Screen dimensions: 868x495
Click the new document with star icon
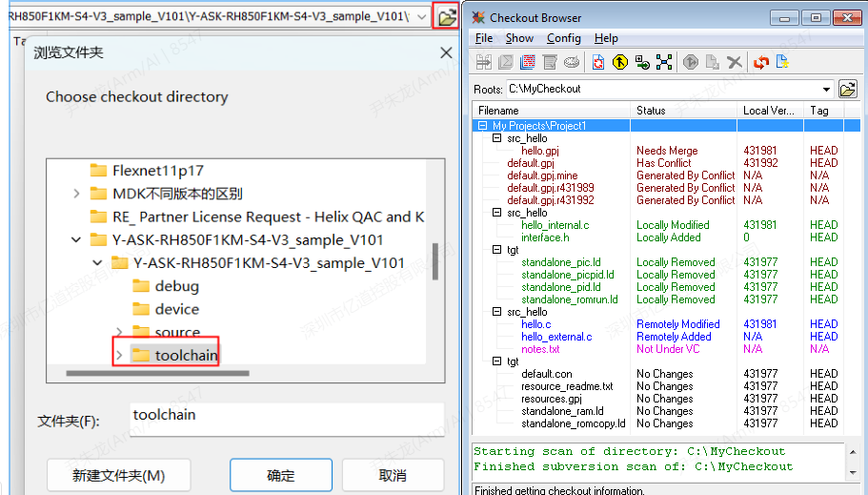[x=783, y=62]
